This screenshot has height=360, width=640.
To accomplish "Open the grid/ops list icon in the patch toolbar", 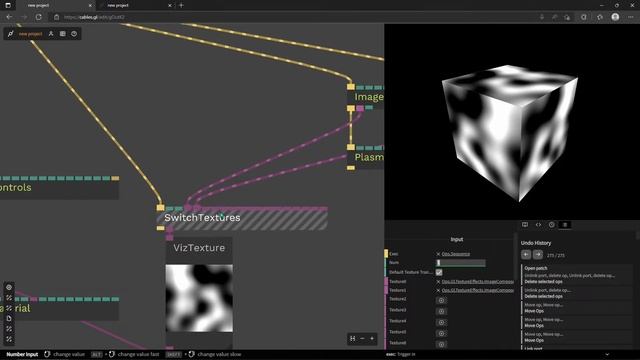I will [62, 34].
